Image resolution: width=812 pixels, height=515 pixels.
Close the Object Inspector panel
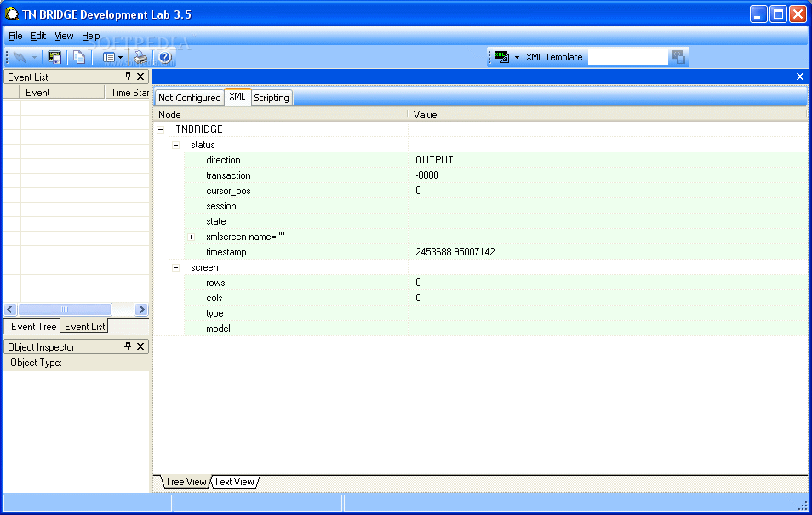tap(140, 346)
